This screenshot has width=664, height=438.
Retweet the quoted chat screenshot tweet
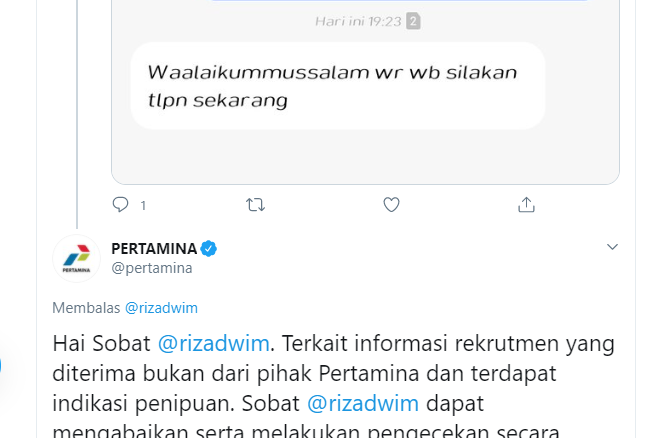coord(255,205)
